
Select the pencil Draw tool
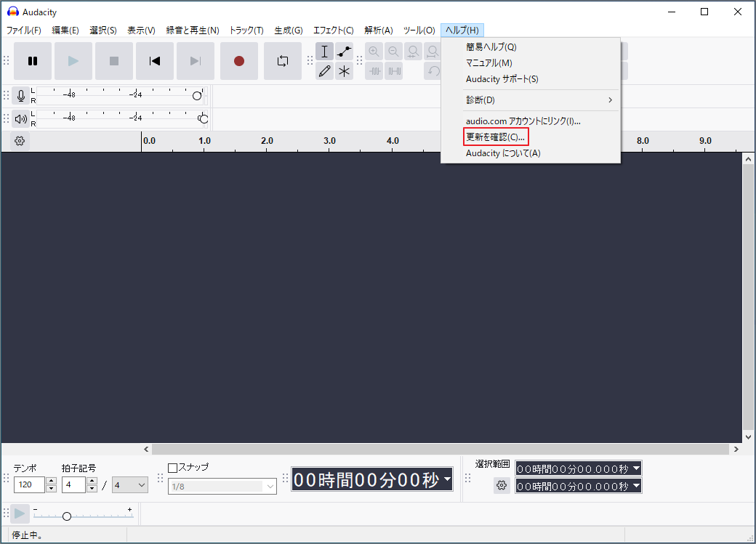point(324,71)
